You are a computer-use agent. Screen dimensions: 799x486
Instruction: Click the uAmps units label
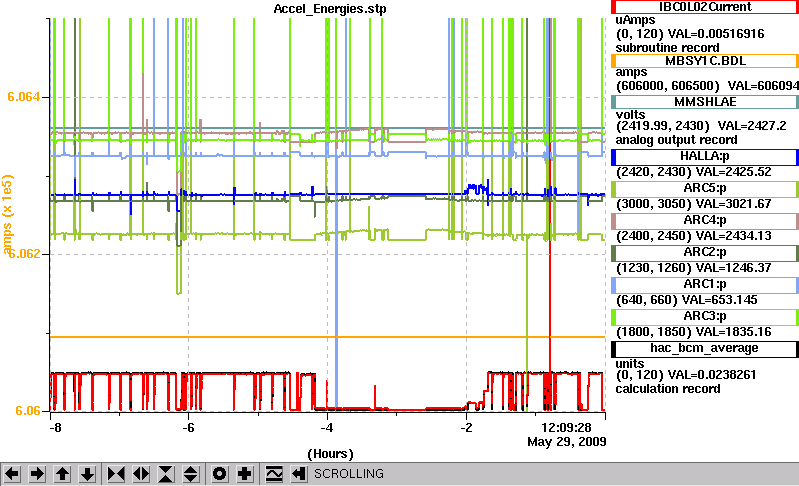coord(635,20)
